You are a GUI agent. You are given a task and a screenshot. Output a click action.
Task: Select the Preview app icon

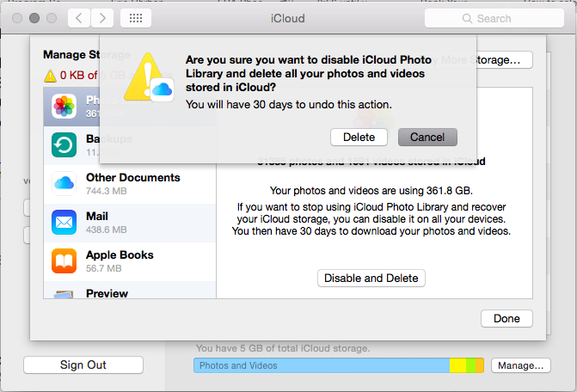coord(64,294)
